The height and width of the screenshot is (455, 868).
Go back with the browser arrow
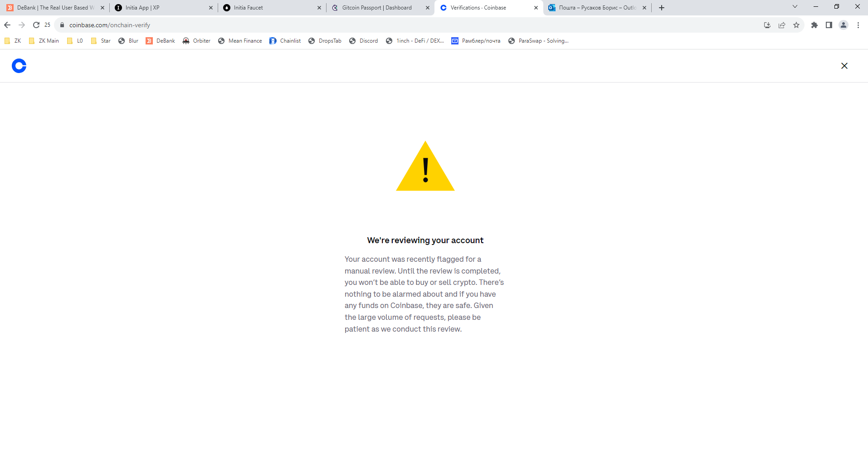tap(7, 25)
